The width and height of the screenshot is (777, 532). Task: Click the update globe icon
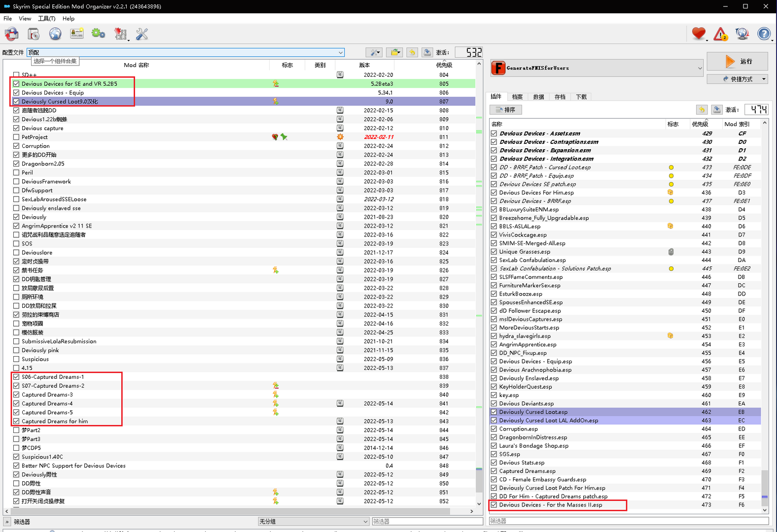tap(742, 34)
